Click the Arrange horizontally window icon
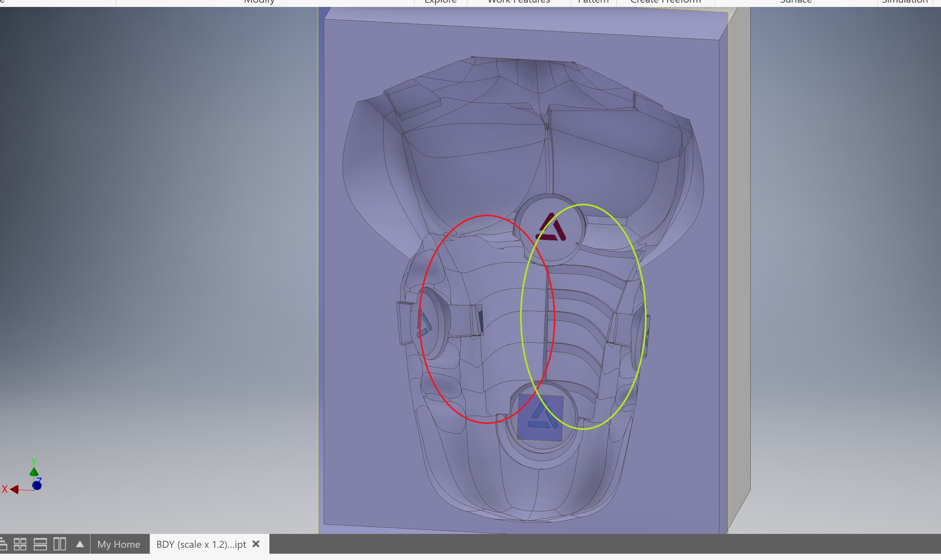941x560 pixels. click(40, 544)
